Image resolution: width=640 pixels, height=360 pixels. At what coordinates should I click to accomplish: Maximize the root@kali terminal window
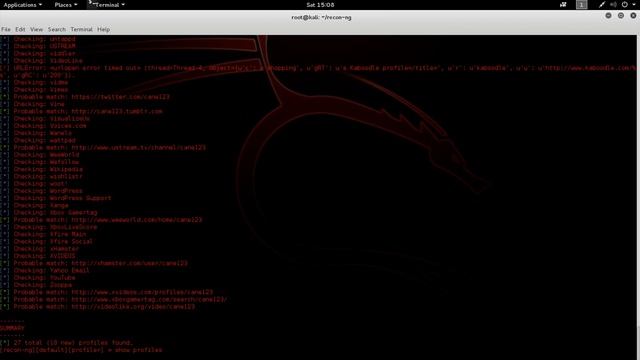620,16
